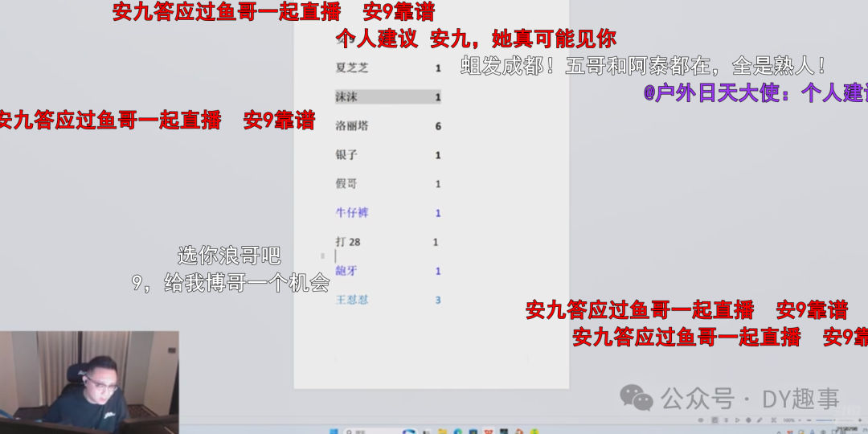Click the highlighted name 沫沫
The image size is (868, 434).
click(x=346, y=97)
